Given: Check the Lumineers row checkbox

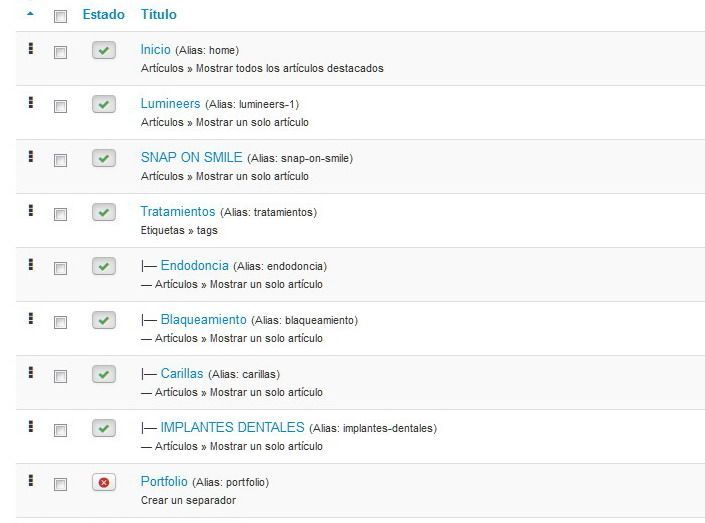Looking at the screenshot, I should coord(60,107).
